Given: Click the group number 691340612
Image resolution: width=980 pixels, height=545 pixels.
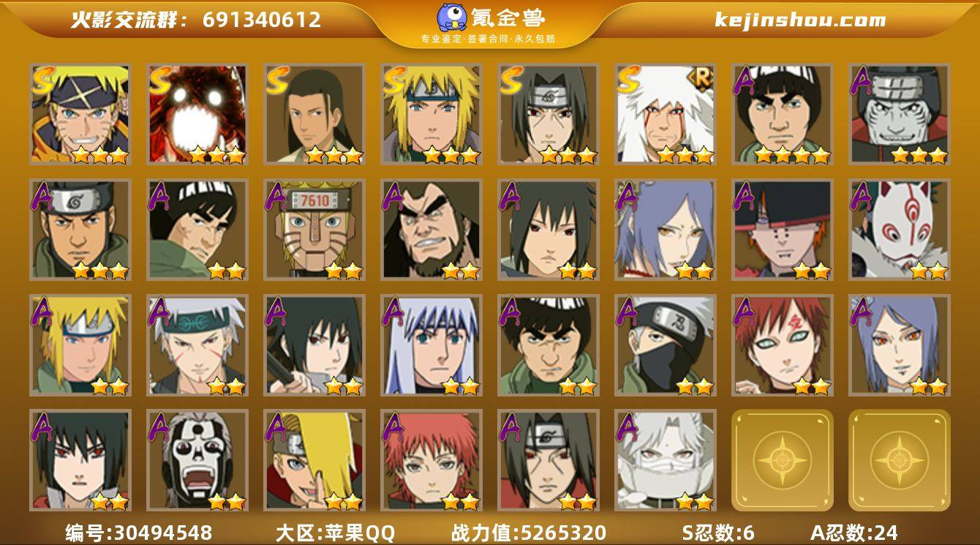Looking at the screenshot, I should pos(262,20).
